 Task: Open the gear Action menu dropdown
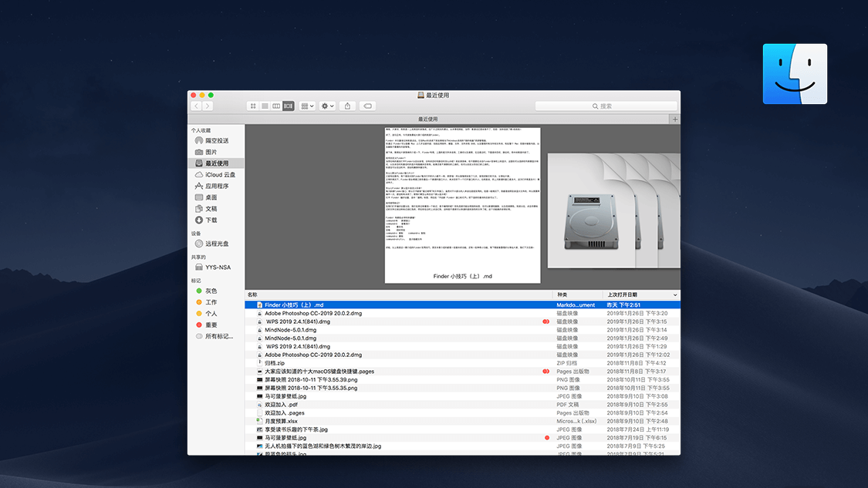[327, 106]
